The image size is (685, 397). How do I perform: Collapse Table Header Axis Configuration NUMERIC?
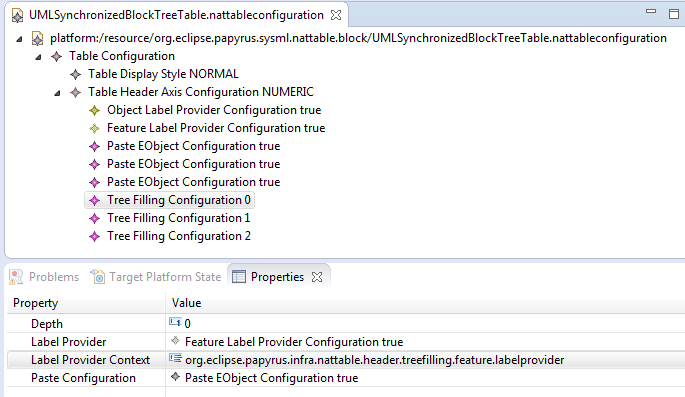point(57,93)
